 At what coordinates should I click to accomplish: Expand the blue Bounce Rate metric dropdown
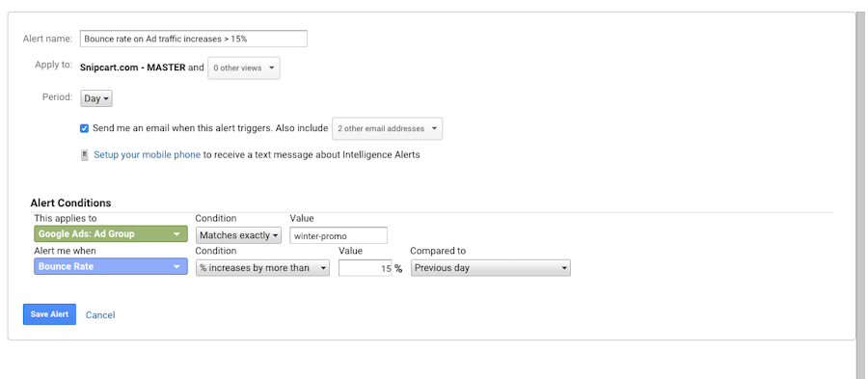tap(111, 267)
